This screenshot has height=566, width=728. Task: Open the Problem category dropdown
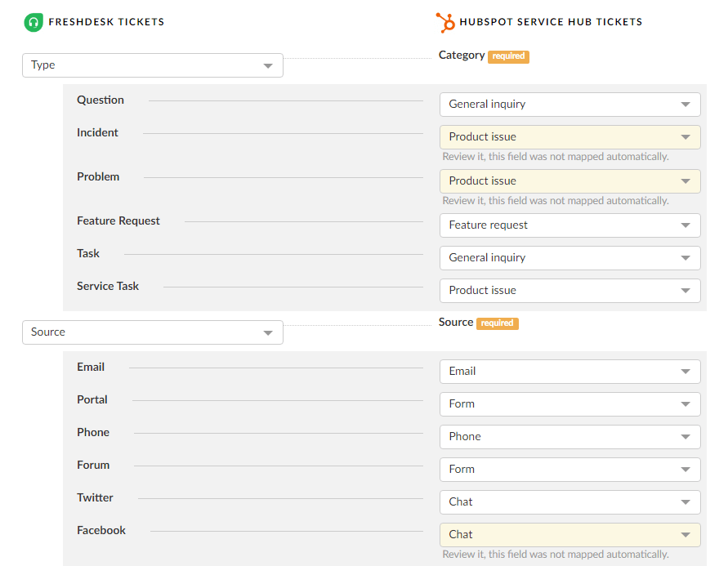coord(570,181)
